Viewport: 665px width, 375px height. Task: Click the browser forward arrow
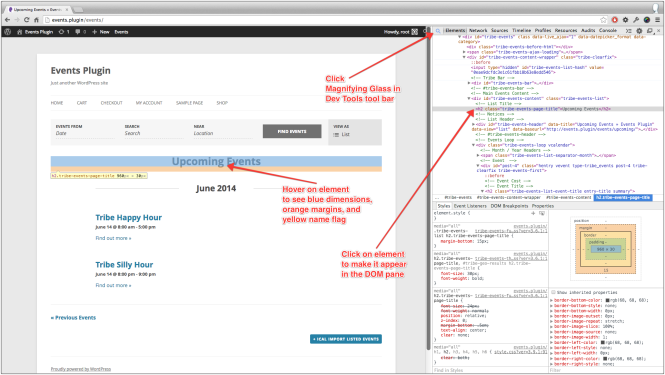[17, 20]
